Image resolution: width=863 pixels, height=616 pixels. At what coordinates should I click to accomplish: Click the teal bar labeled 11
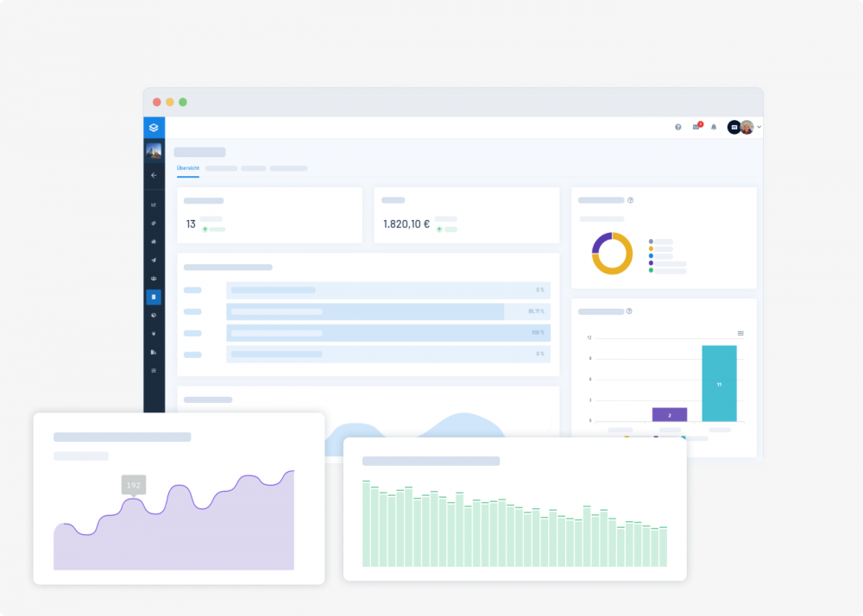(719, 383)
